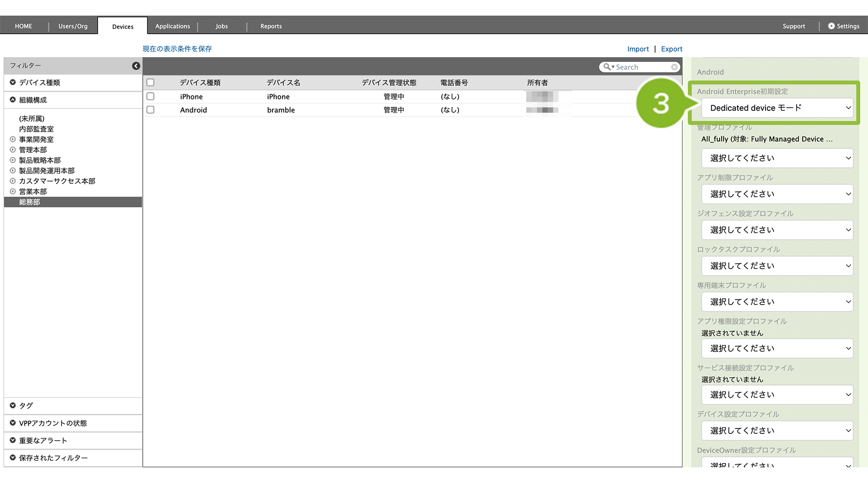The height and width of the screenshot is (488, 868).
Task: Check the iPhone device row checkbox
Action: pyautogui.click(x=150, y=97)
